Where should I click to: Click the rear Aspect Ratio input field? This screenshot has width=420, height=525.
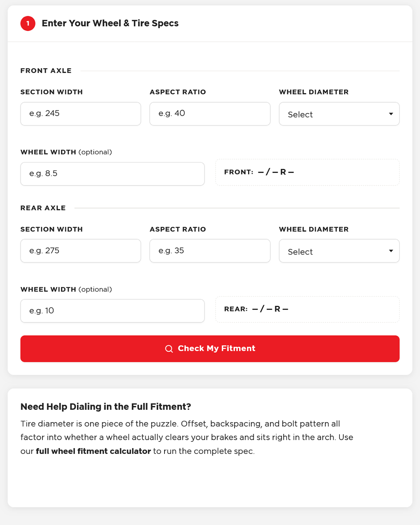click(x=210, y=250)
